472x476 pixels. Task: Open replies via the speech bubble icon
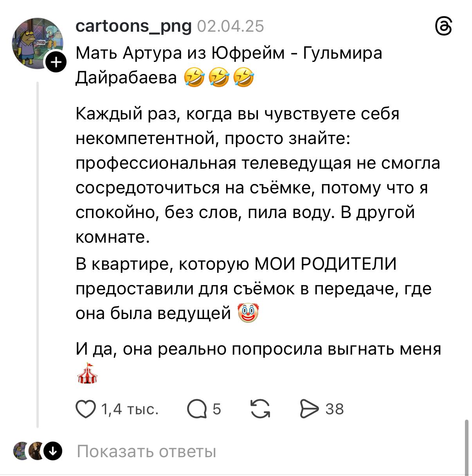coord(197,409)
